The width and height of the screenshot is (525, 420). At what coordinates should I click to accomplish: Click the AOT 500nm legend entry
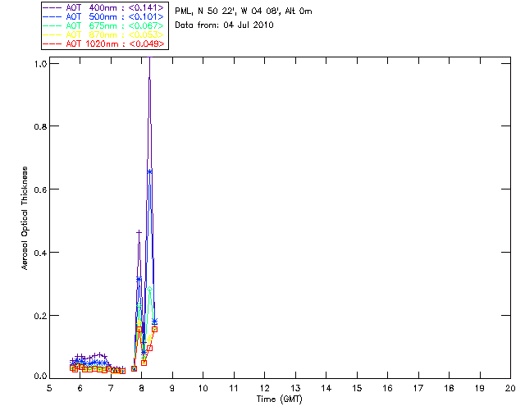coord(103,16)
